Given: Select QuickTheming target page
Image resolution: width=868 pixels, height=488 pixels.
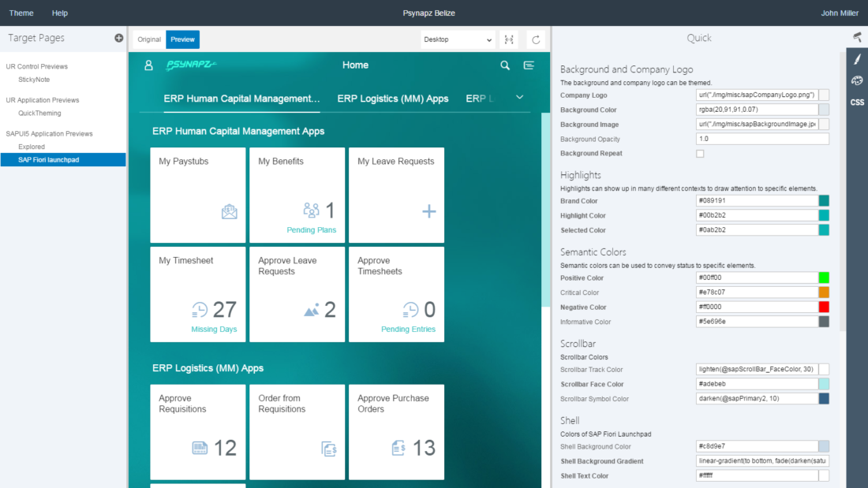Looking at the screenshot, I should coord(39,114).
